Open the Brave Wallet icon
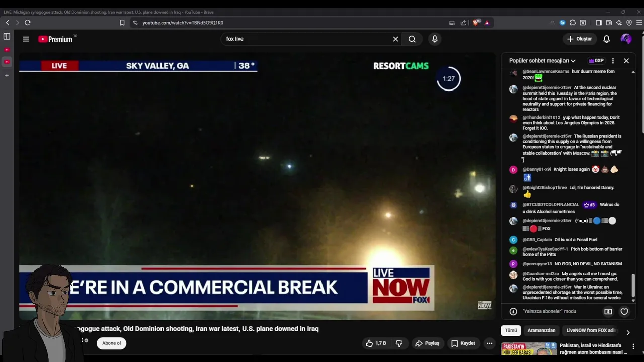The image size is (644, 362). [609, 23]
